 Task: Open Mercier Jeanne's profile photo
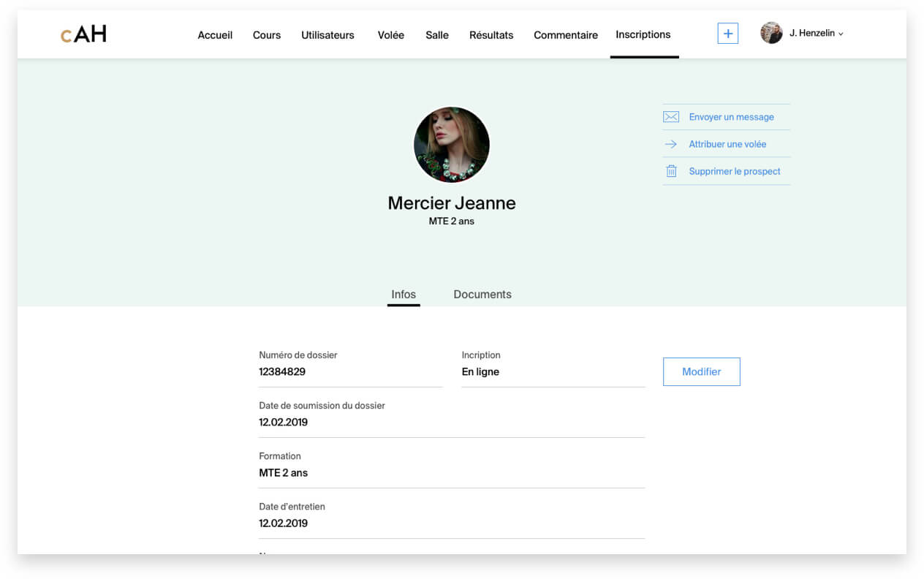[x=452, y=145]
